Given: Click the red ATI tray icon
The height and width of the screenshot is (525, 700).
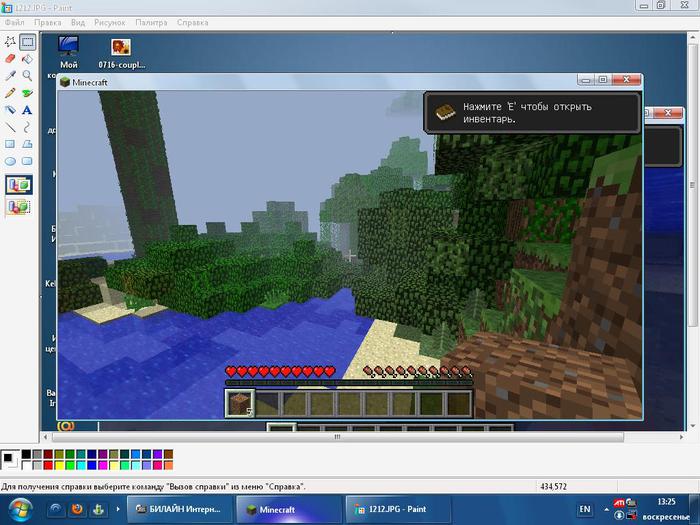Looking at the screenshot, I should pos(619,503).
